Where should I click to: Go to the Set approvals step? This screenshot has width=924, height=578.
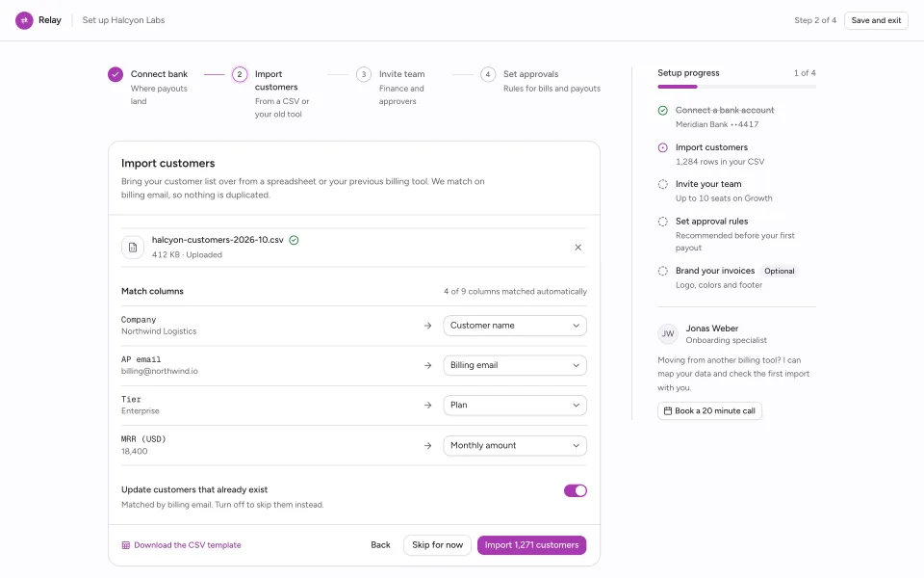pos(531,74)
